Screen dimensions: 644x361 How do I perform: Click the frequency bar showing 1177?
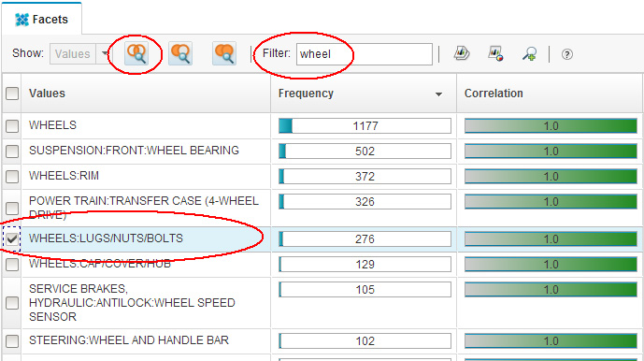point(365,126)
